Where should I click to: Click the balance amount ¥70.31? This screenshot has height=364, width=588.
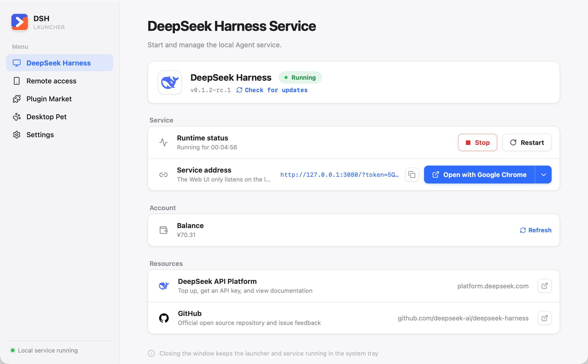point(186,235)
